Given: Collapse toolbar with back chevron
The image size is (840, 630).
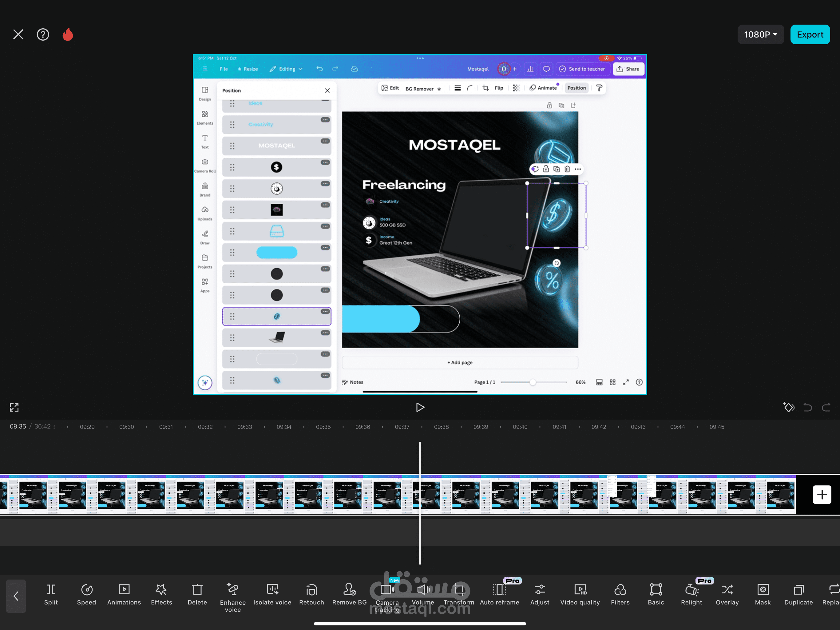Looking at the screenshot, I should click(16, 596).
